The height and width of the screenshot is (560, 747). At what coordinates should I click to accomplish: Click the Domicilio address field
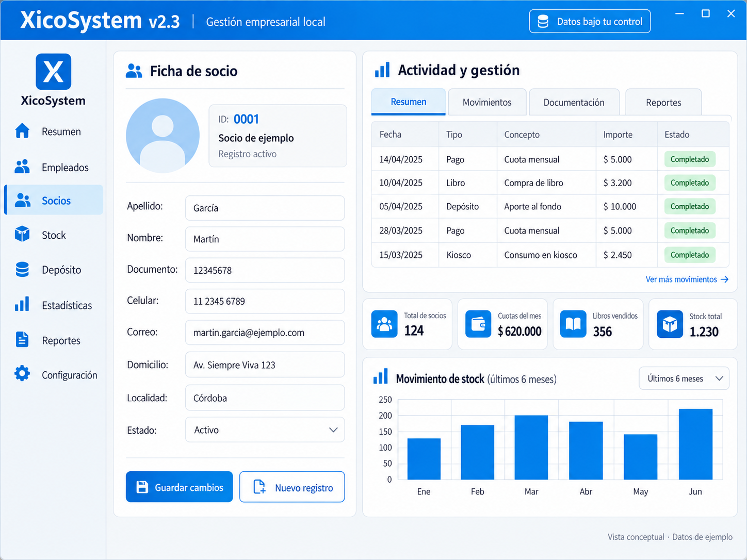click(x=265, y=365)
